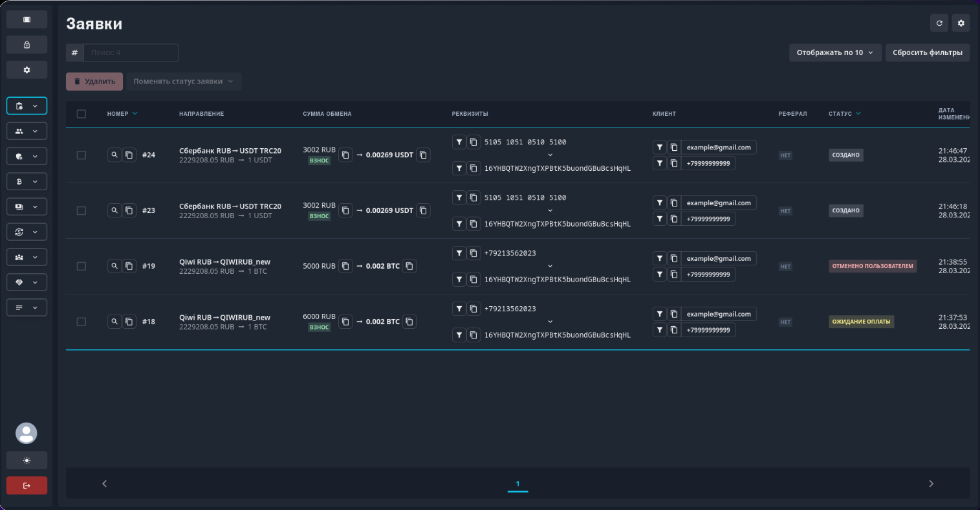Check the box for order #24

coord(81,155)
